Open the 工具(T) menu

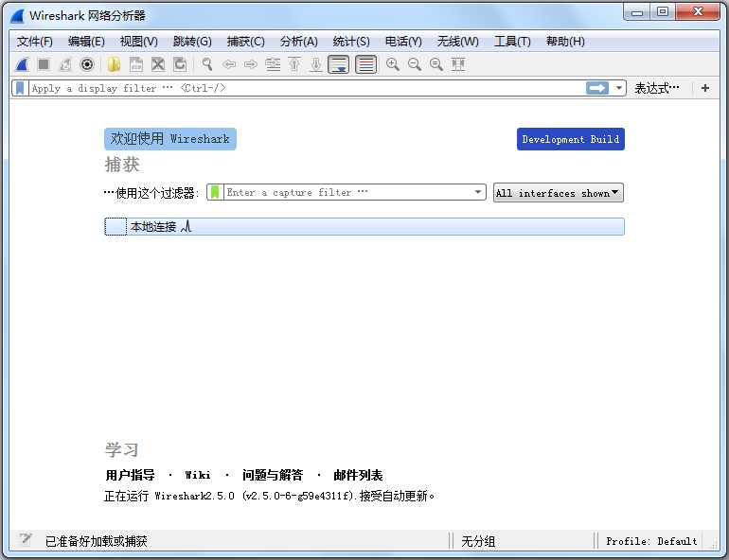point(512,42)
